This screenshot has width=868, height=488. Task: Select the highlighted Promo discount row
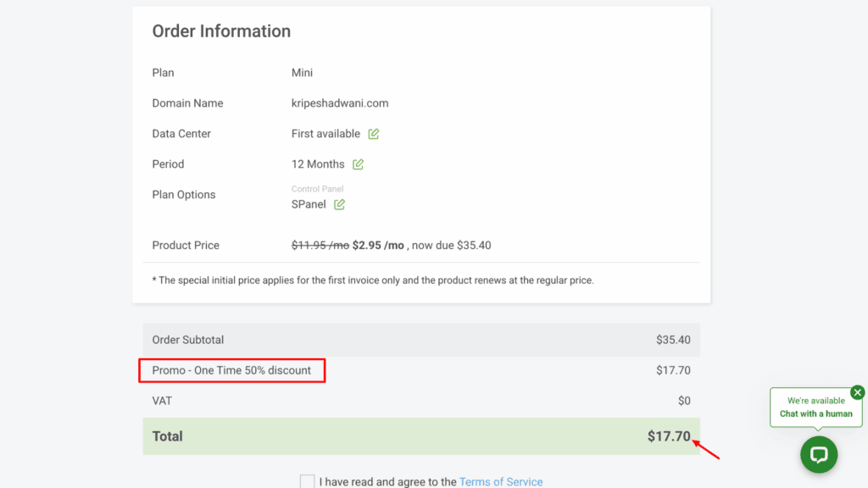click(231, 370)
